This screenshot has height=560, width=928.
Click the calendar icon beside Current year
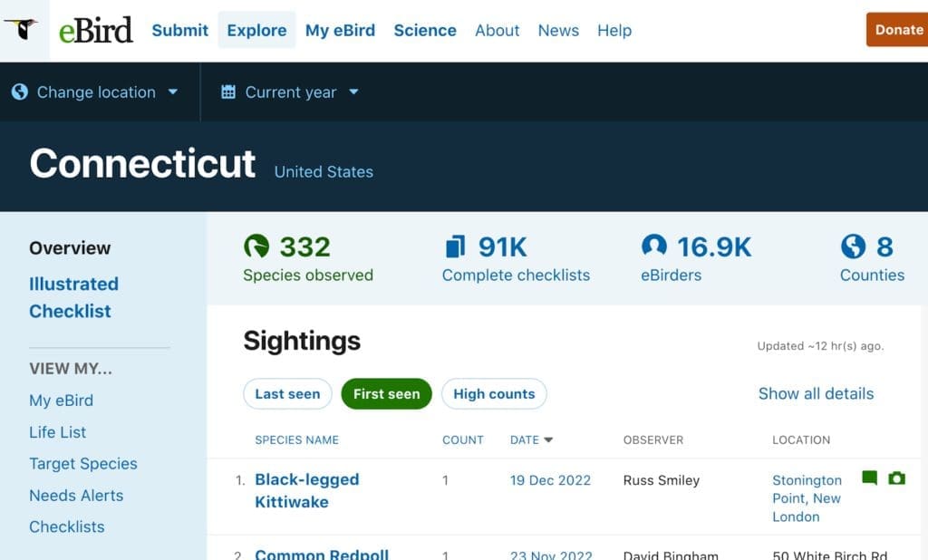pos(228,92)
